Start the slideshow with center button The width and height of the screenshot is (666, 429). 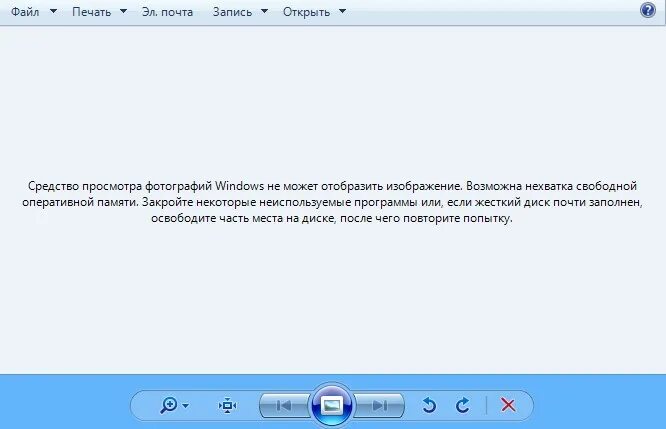click(332, 405)
